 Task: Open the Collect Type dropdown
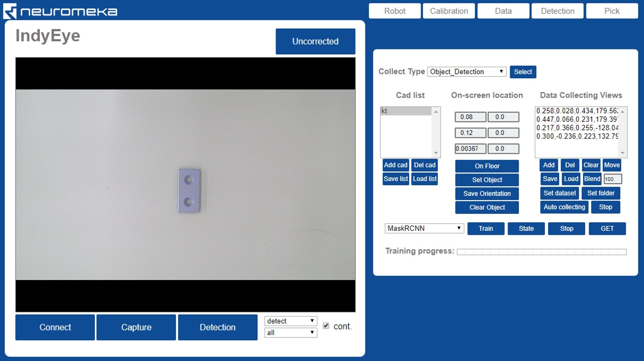pos(467,72)
